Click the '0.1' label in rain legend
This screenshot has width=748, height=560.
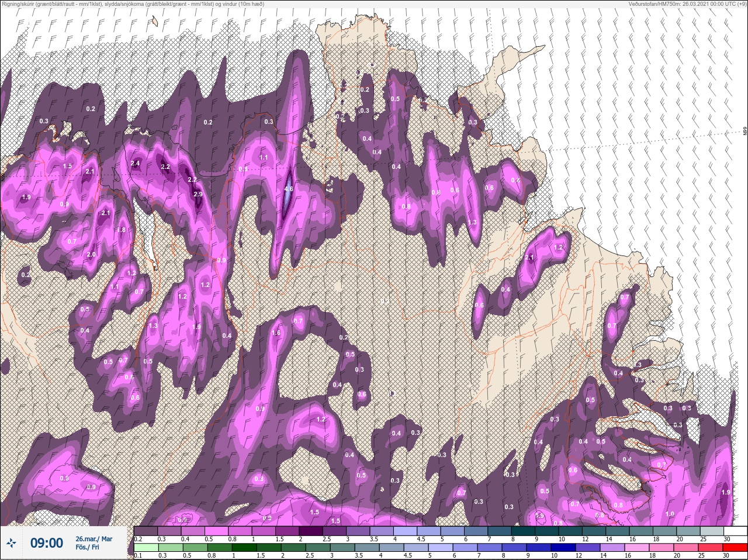[x=137, y=555]
